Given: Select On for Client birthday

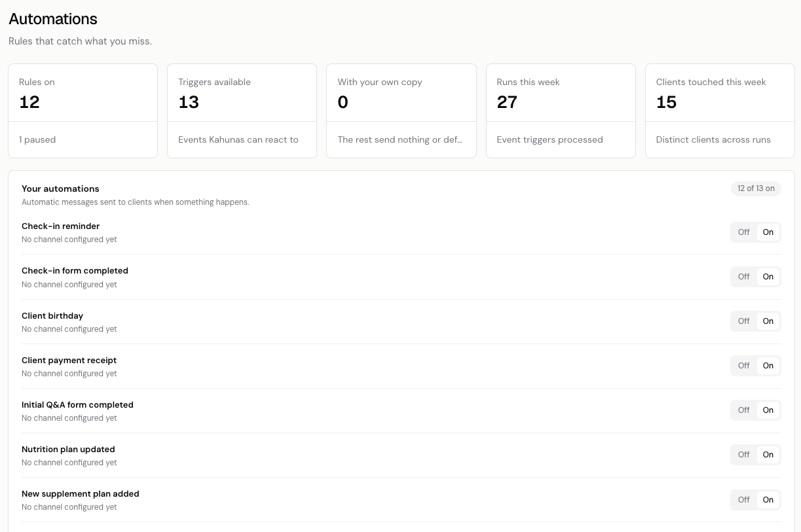Looking at the screenshot, I should tap(768, 321).
